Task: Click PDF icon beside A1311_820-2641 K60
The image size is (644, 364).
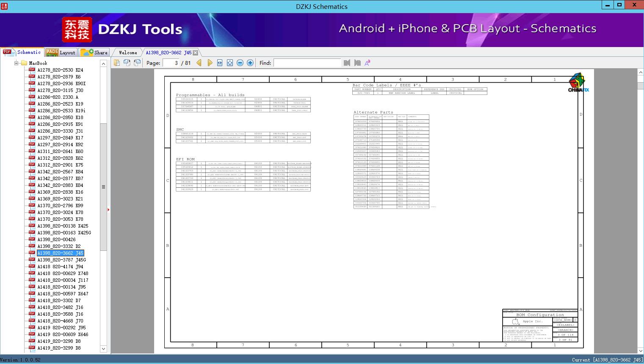Action: pyautogui.click(x=32, y=151)
